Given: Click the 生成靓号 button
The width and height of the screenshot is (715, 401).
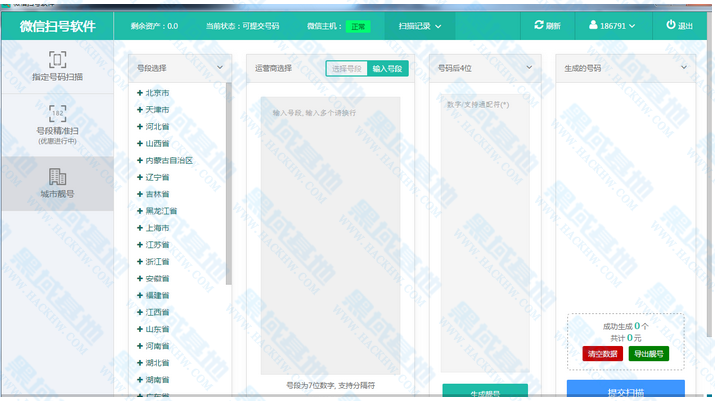Looking at the screenshot, I should click(485, 391).
